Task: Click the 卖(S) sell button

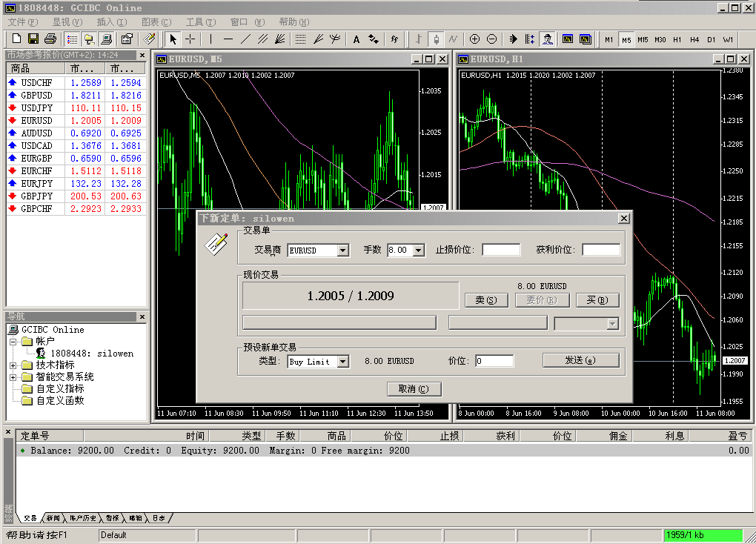Action: coord(485,300)
